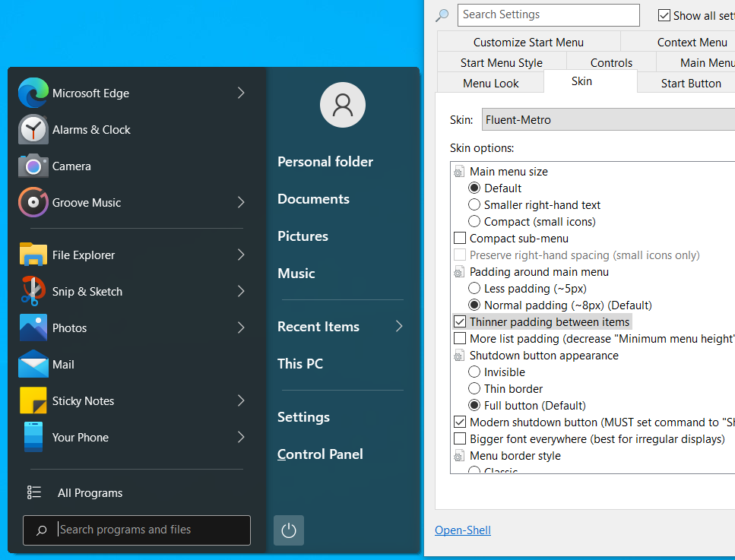The width and height of the screenshot is (735, 560).
Task: Click the power shutdown button
Action: [289, 530]
